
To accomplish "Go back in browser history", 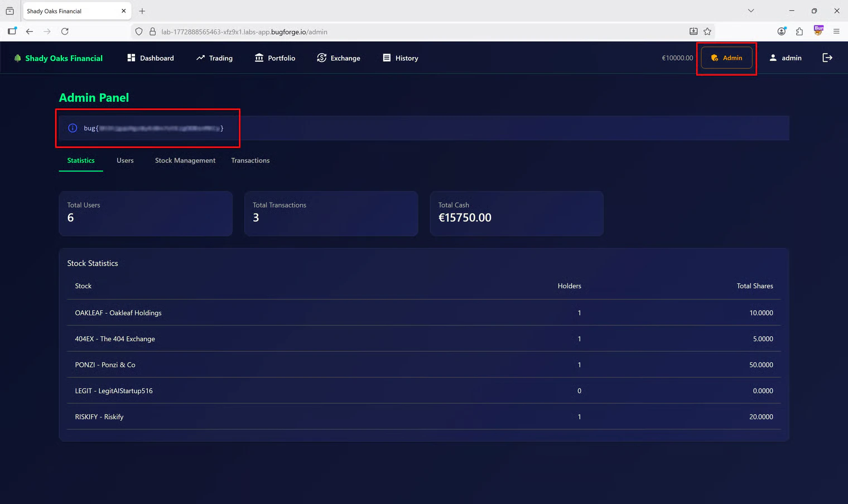I will (30, 32).
